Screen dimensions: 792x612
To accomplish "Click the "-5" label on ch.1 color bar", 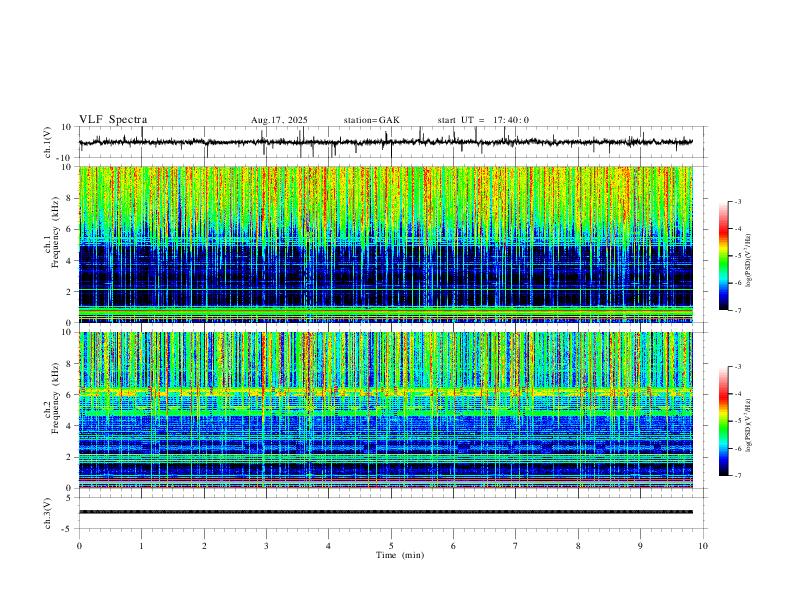I will coord(737,256).
